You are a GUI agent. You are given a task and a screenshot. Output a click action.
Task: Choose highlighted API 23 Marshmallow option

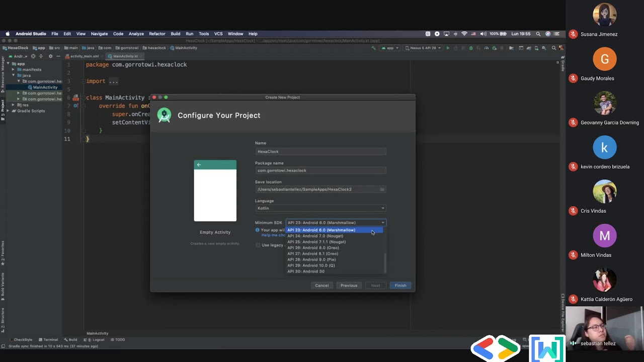(x=335, y=230)
